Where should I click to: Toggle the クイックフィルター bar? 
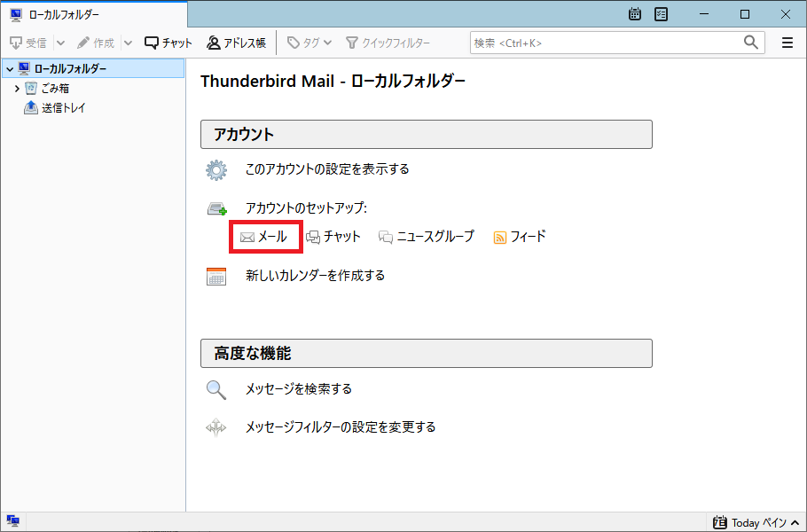click(388, 43)
